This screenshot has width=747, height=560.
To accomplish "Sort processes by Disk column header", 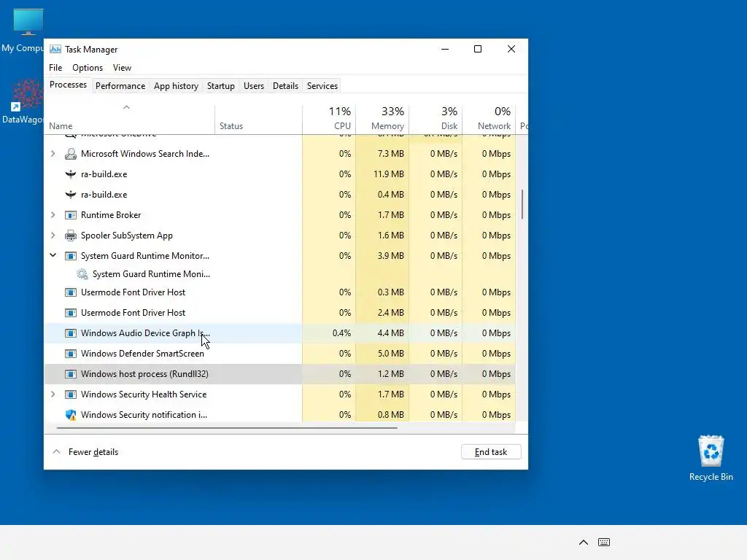I will (436, 118).
